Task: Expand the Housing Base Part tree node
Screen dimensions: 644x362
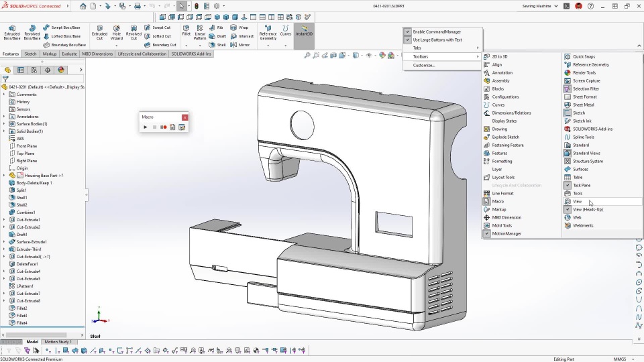Action: pos(4,175)
